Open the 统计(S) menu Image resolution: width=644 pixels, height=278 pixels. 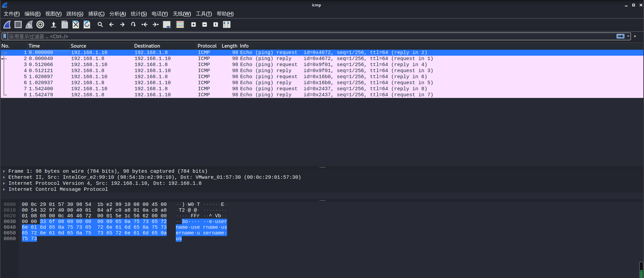pos(139,14)
